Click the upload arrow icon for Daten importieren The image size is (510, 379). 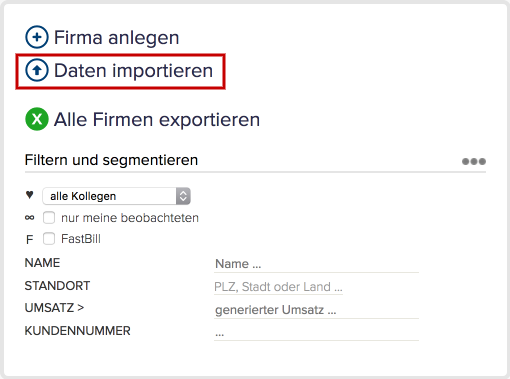pyautogui.click(x=37, y=70)
